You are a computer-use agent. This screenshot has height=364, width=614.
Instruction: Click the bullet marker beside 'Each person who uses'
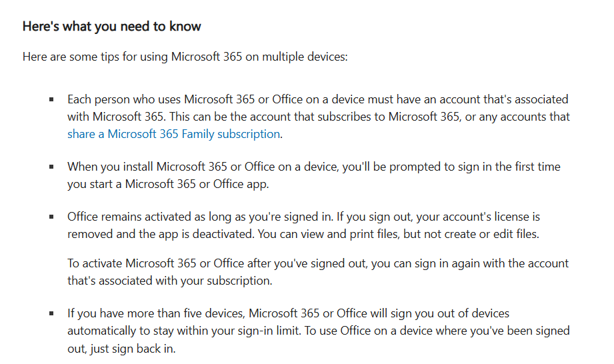pos(51,99)
